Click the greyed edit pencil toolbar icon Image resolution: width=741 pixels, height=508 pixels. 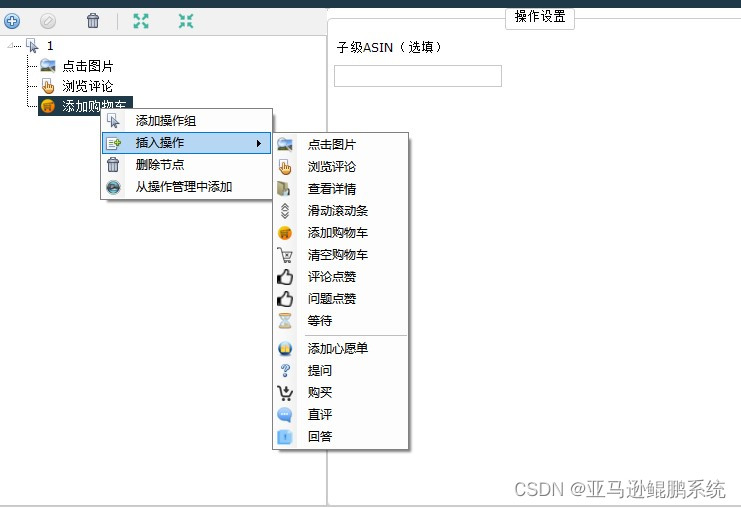48,21
